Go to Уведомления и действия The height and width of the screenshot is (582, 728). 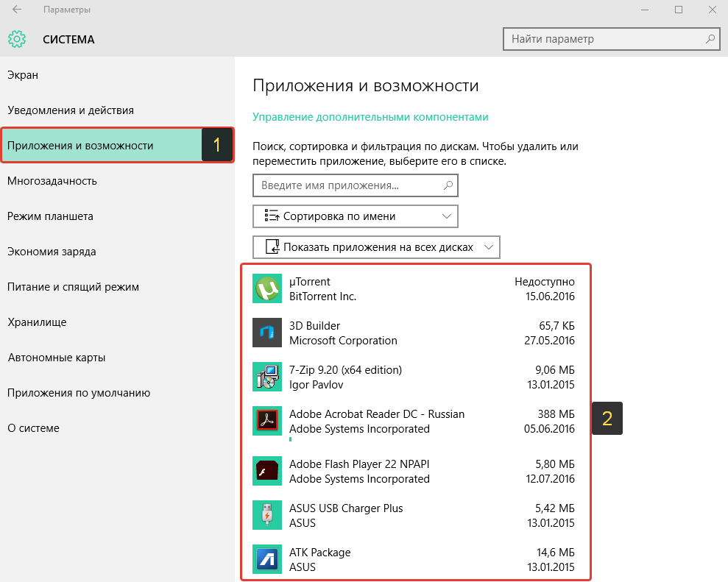(117, 110)
